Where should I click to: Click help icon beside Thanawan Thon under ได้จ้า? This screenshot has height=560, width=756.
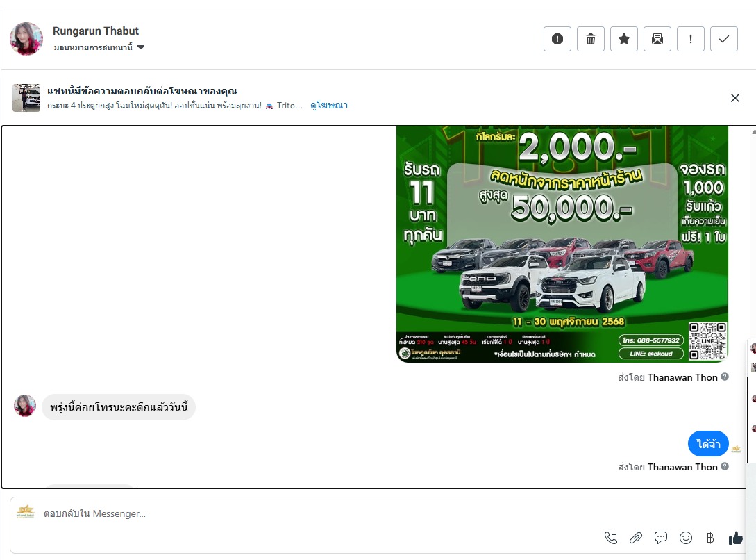coord(725,466)
